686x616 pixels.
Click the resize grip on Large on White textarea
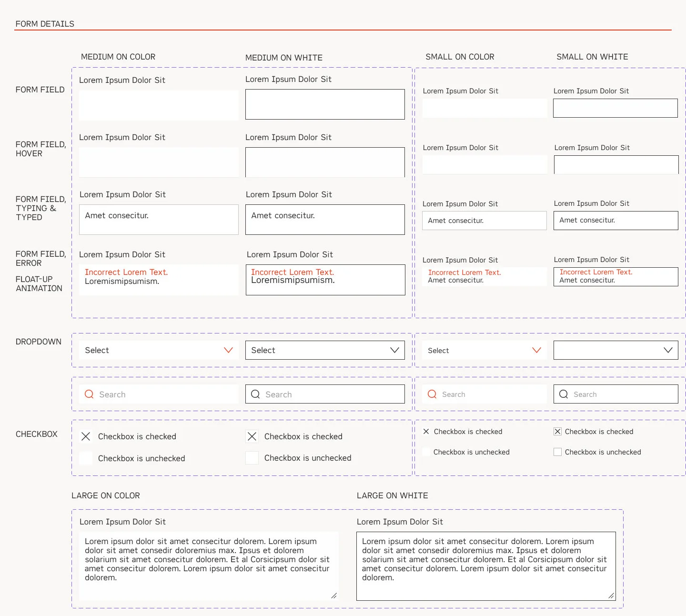click(611, 595)
